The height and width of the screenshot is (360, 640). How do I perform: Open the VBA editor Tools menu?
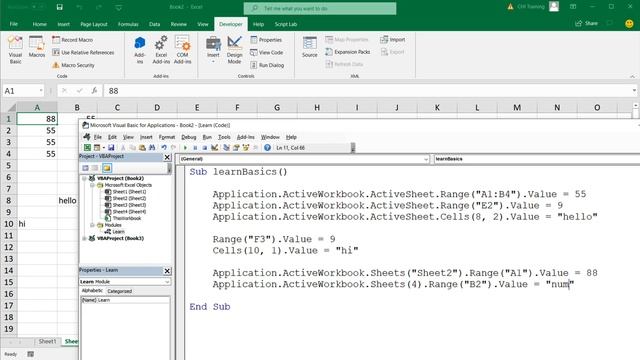224,137
